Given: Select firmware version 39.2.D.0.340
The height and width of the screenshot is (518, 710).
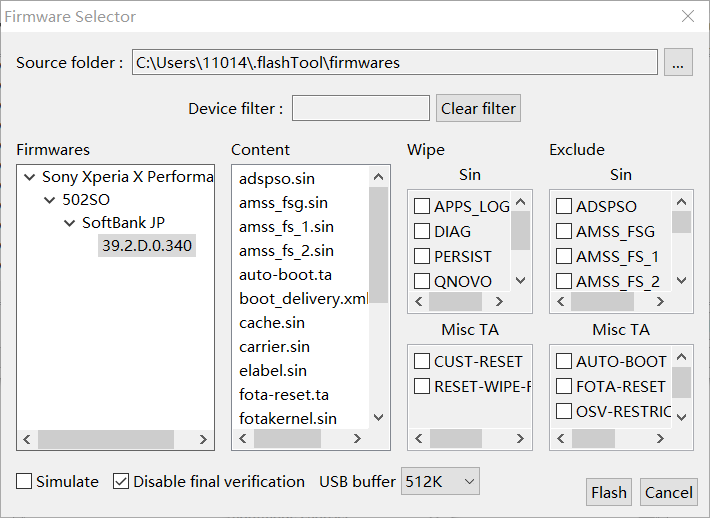Looking at the screenshot, I should (x=147, y=245).
